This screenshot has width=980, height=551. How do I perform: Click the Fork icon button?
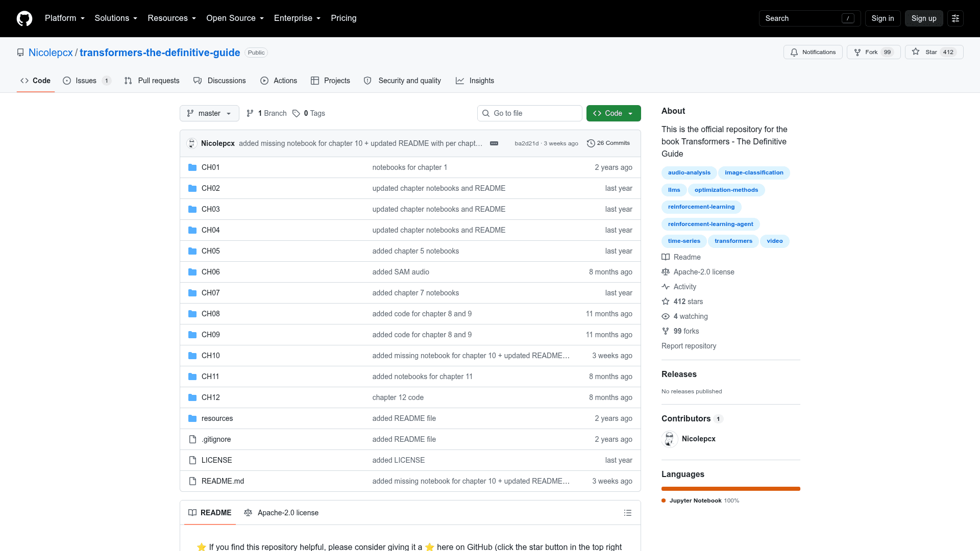[857, 52]
